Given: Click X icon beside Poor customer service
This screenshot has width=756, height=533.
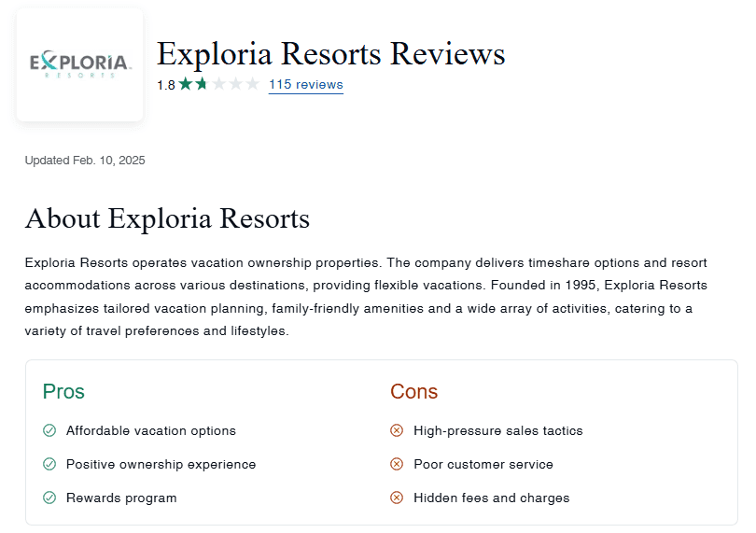Looking at the screenshot, I should click(x=397, y=464).
